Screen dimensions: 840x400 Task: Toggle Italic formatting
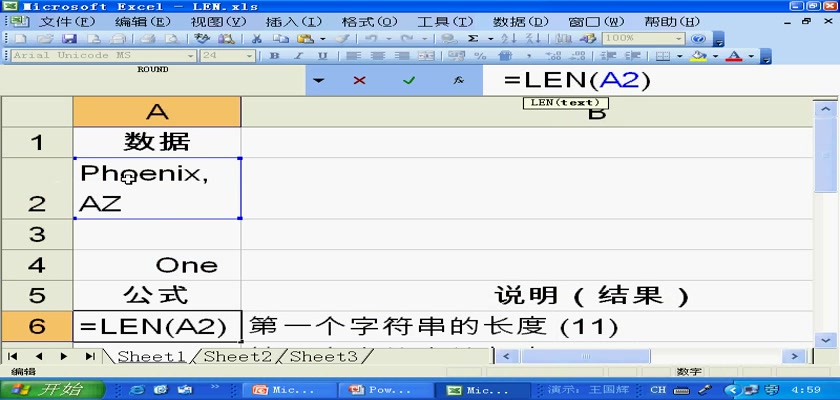[x=298, y=56]
